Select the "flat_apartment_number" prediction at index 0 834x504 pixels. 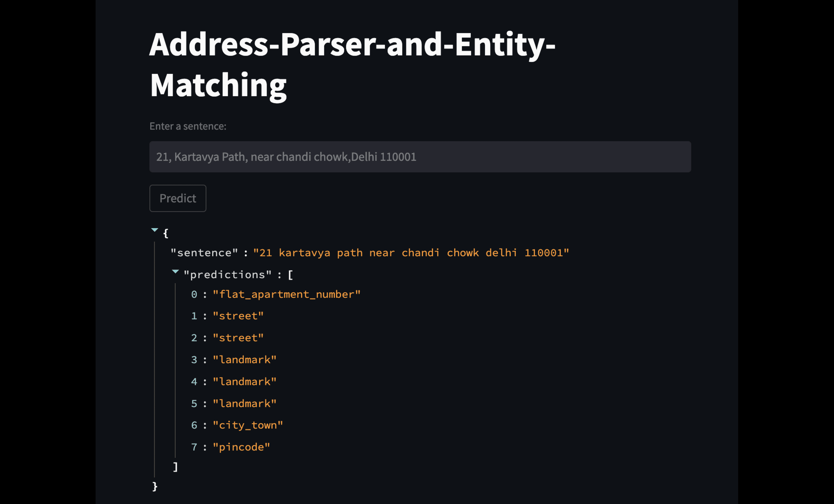coord(286,294)
